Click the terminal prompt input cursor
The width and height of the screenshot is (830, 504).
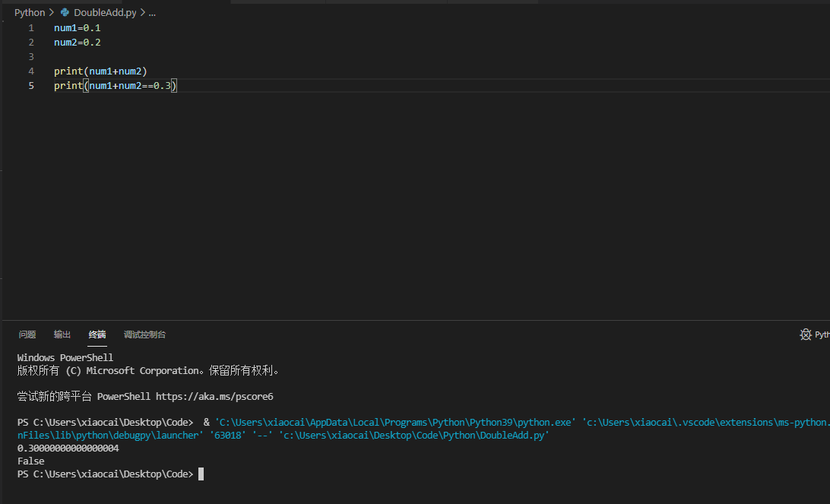click(201, 474)
